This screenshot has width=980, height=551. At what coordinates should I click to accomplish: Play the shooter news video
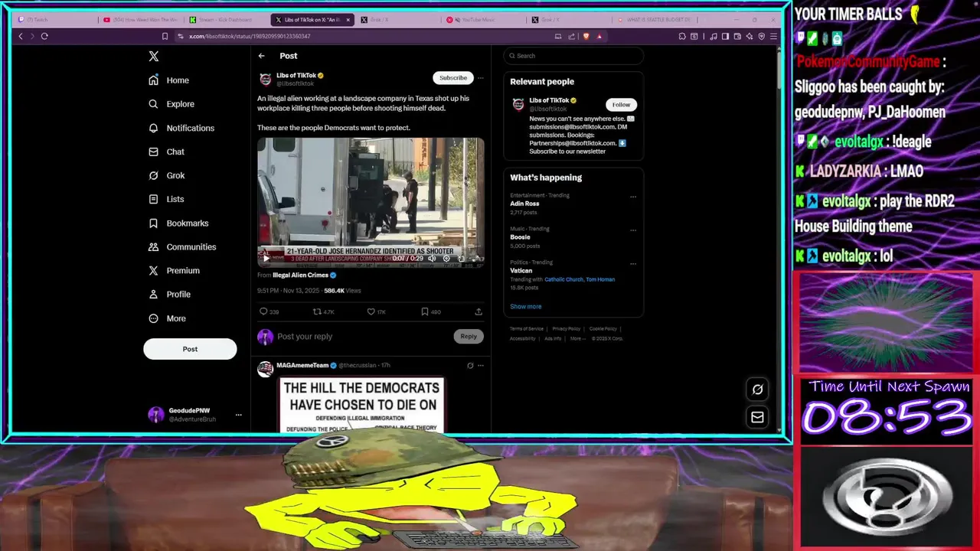click(266, 259)
